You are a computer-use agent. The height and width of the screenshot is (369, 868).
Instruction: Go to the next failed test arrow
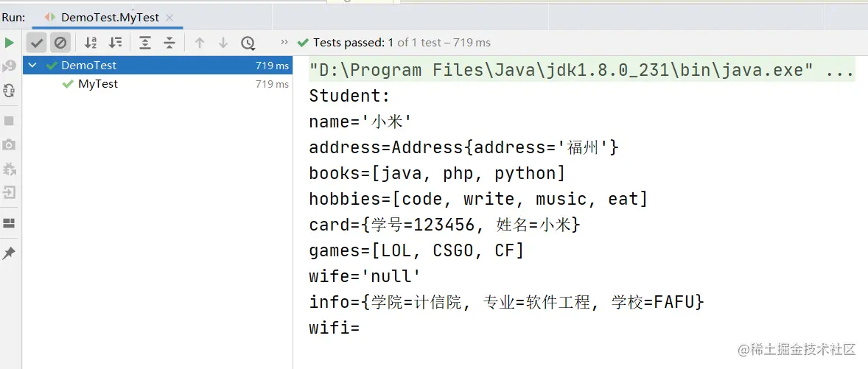point(223,43)
